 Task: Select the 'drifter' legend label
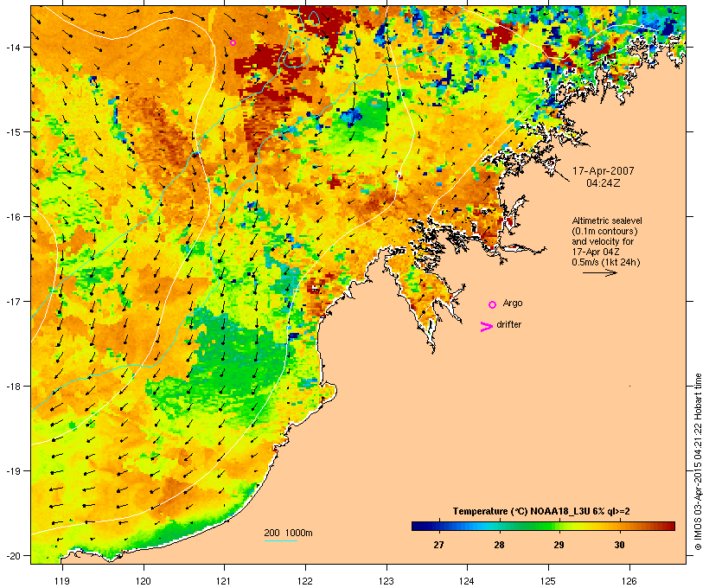(x=508, y=324)
